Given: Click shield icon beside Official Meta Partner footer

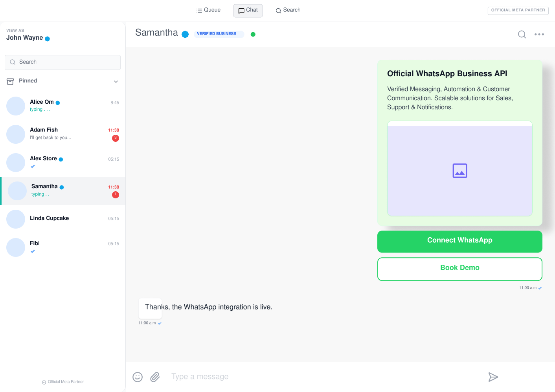Looking at the screenshot, I should [x=44, y=382].
